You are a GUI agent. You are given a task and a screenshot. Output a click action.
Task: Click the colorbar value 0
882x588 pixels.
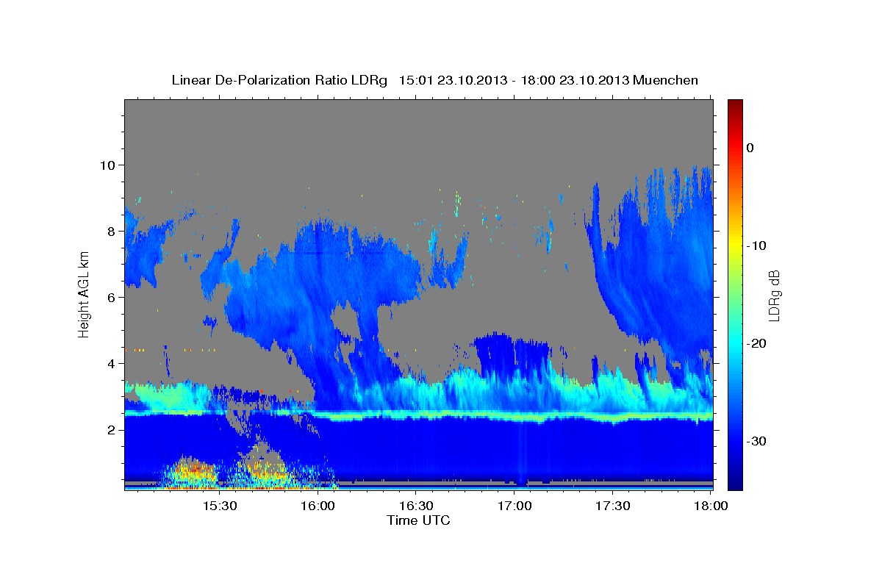[750, 148]
